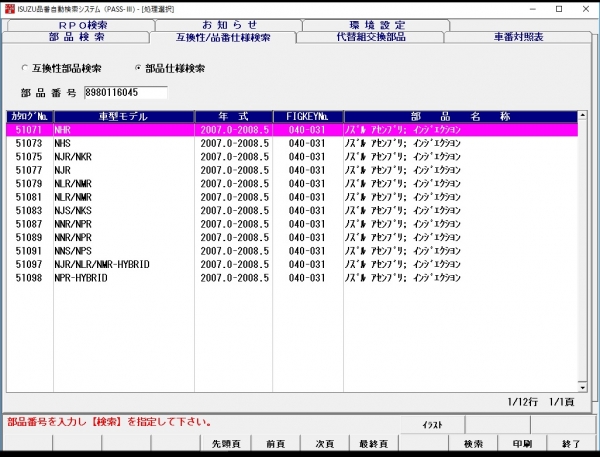Viewport: 600px width, 457px height.
Task: Click the 先頭頁 button
Action: pyautogui.click(x=226, y=444)
